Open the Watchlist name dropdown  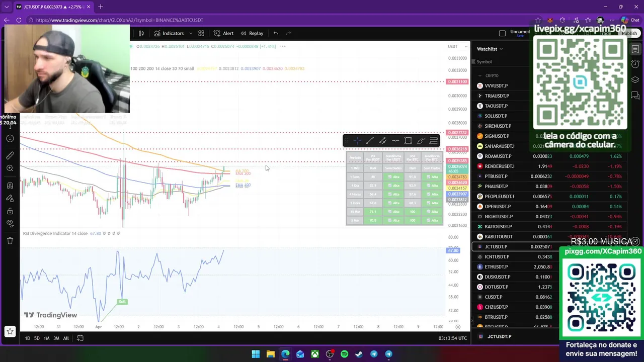coord(490,49)
